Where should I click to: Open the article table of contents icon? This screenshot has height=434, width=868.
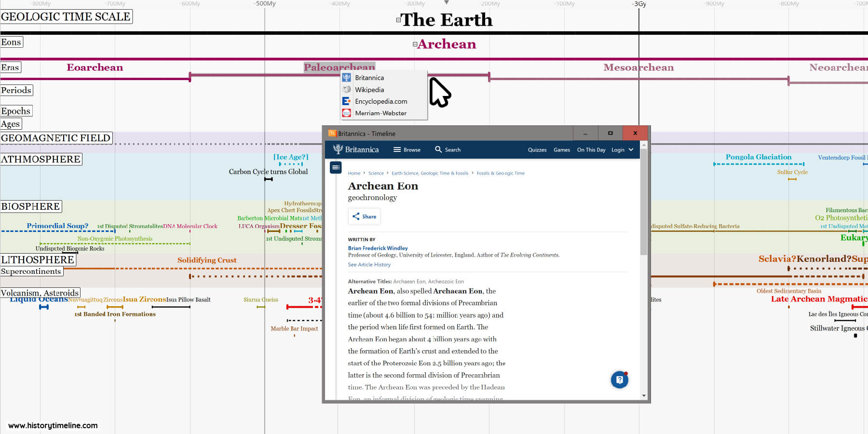pos(336,167)
